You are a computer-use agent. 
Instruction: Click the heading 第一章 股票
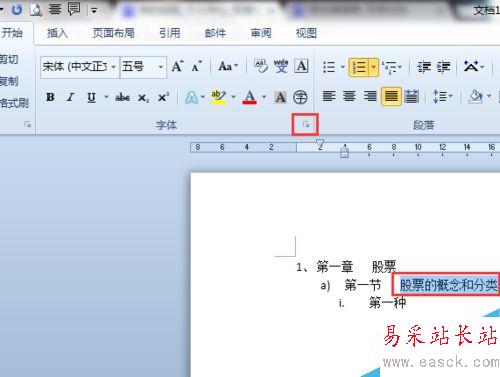coord(356,267)
